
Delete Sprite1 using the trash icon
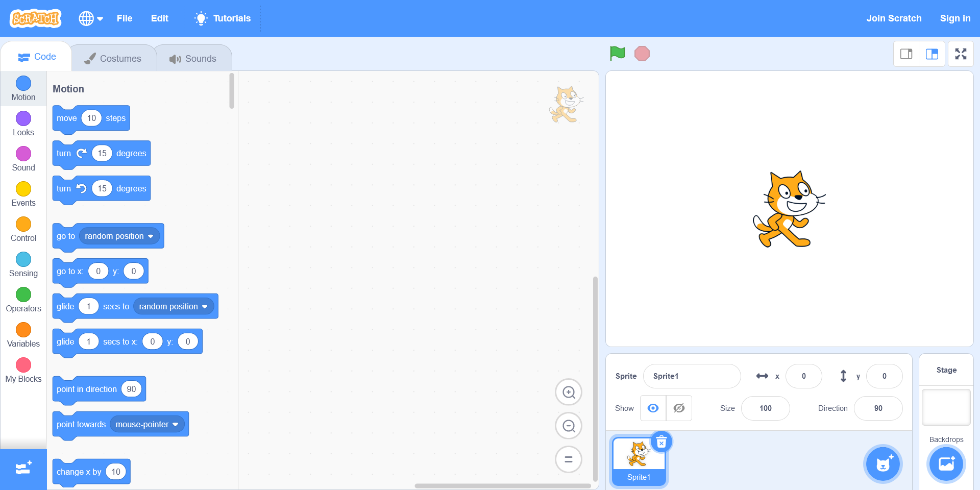pyautogui.click(x=661, y=442)
